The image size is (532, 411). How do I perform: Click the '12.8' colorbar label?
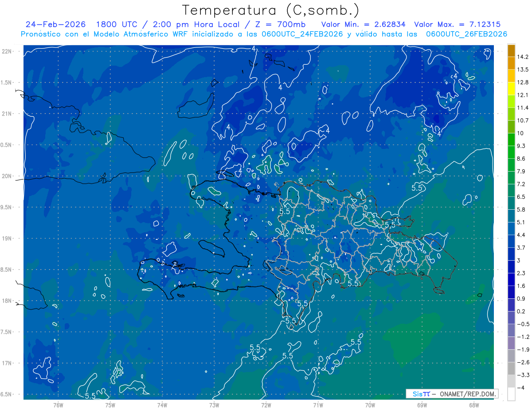[523, 82]
